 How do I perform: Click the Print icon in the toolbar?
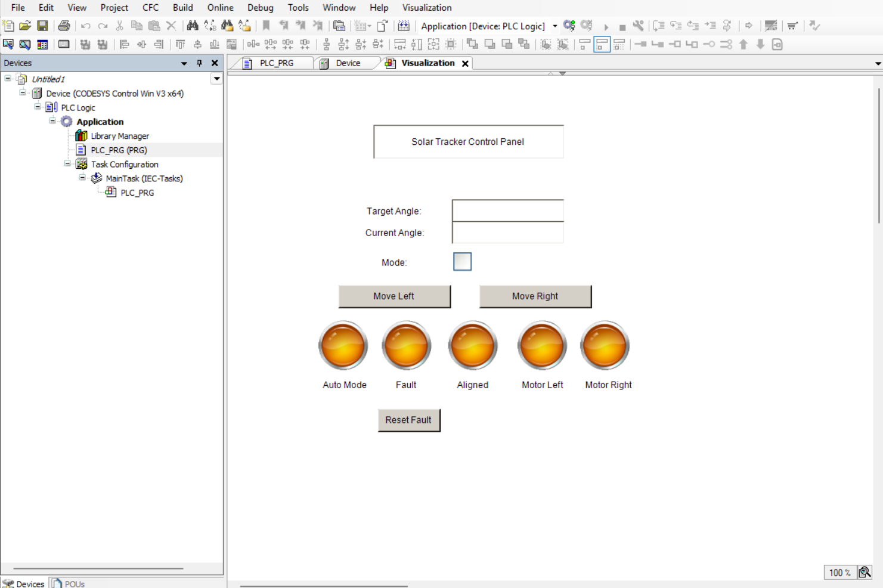tap(64, 26)
